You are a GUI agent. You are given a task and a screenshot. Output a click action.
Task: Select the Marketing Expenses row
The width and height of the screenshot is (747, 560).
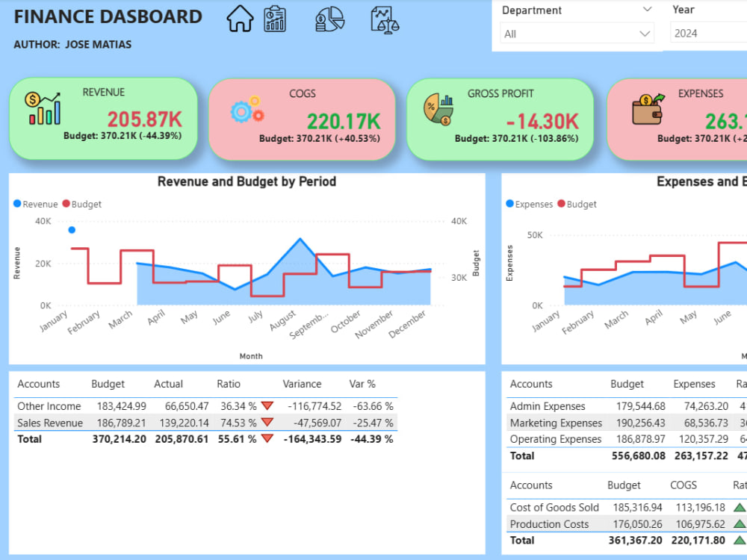pyautogui.click(x=627, y=423)
